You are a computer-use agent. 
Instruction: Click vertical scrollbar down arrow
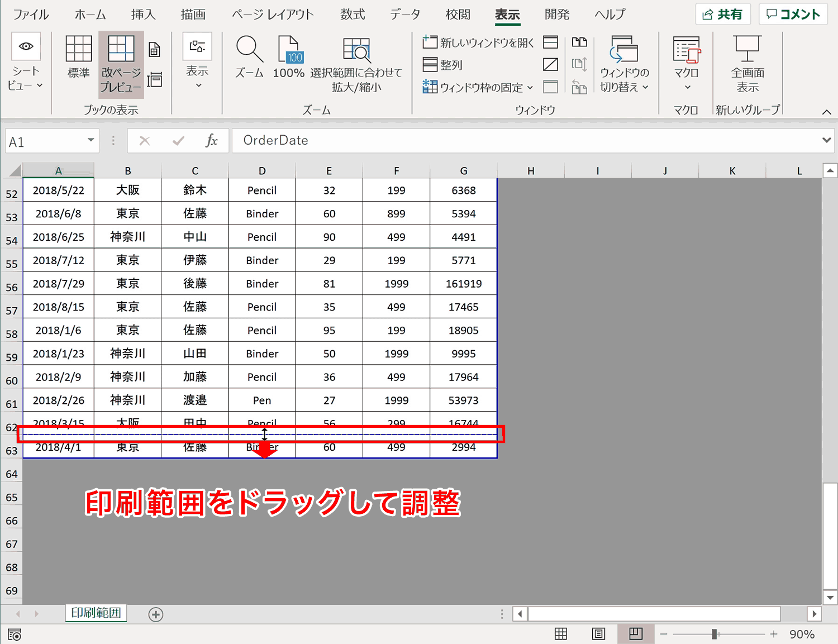point(830,597)
